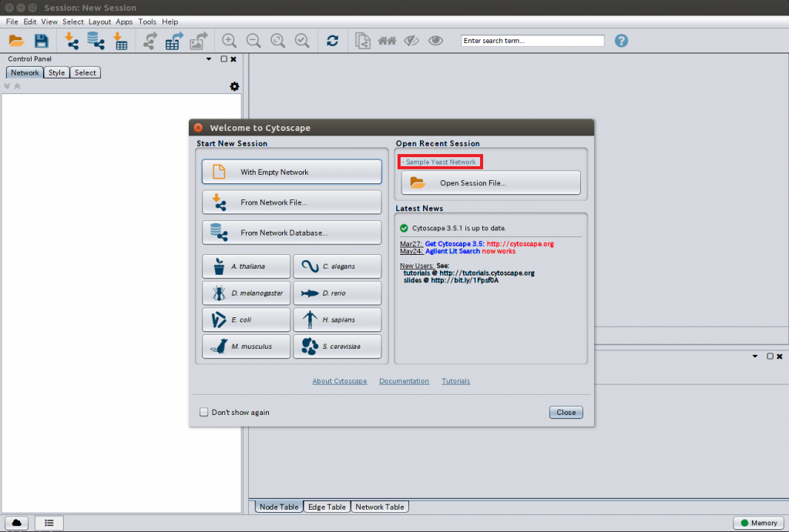Click the Save Session floppy disk icon

coord(42,41)
